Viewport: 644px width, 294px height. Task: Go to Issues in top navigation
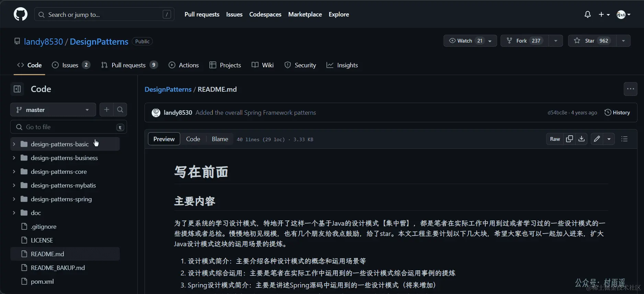tap(234, 14)
